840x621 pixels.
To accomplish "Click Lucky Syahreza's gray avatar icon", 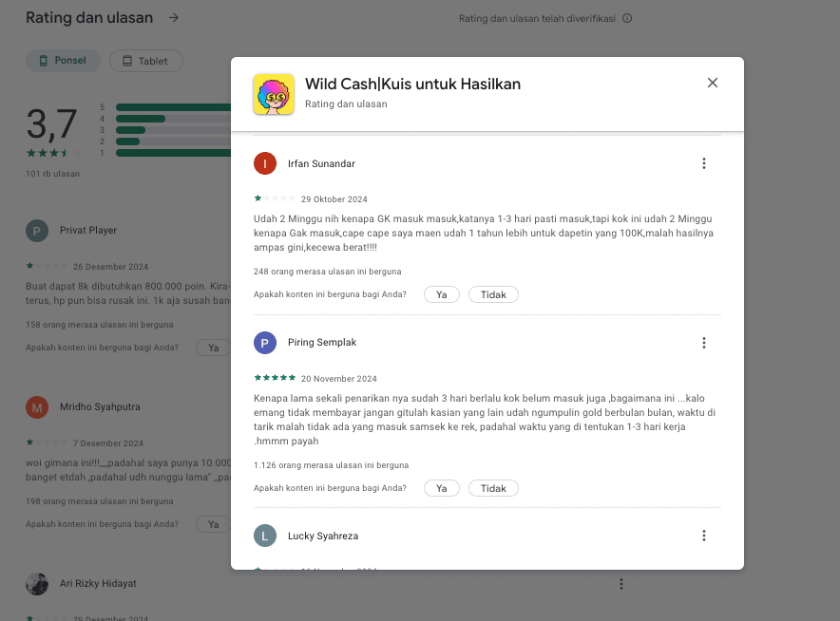I will [265, 536].
